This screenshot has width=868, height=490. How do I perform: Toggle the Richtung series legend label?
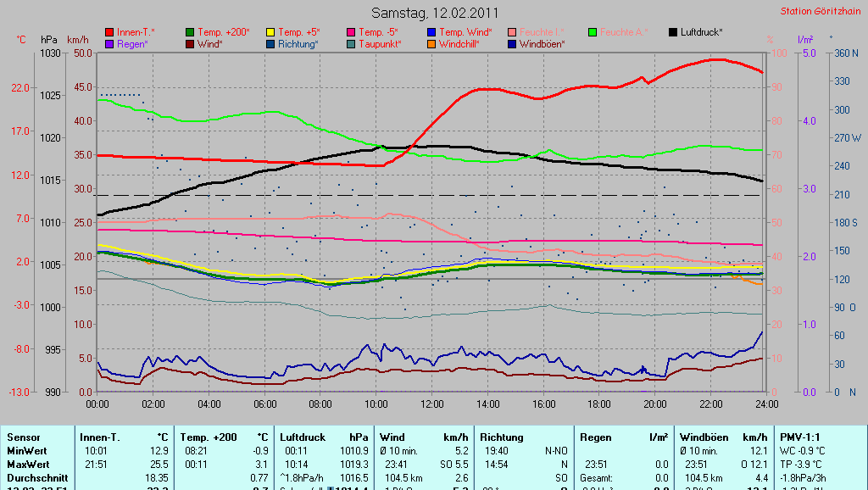[298, 44]
